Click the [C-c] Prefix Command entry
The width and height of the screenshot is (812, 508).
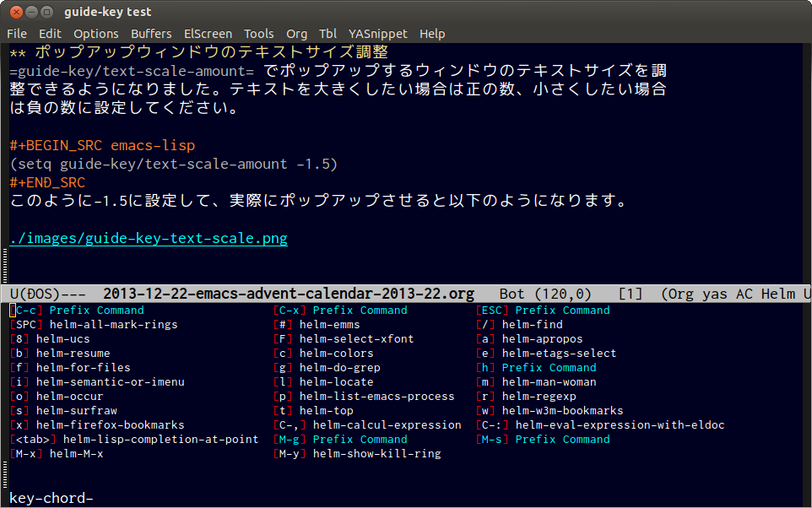[x=77, y=311]
